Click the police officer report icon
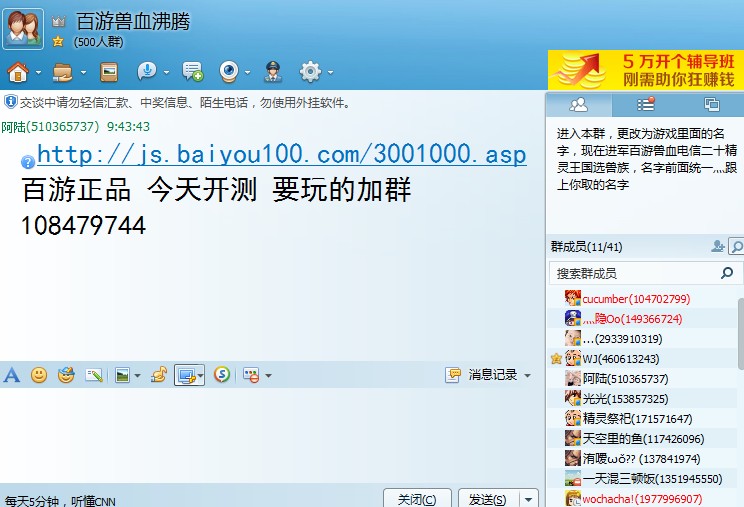The height and width of the screenshot is (507, 744). (271, 72)
